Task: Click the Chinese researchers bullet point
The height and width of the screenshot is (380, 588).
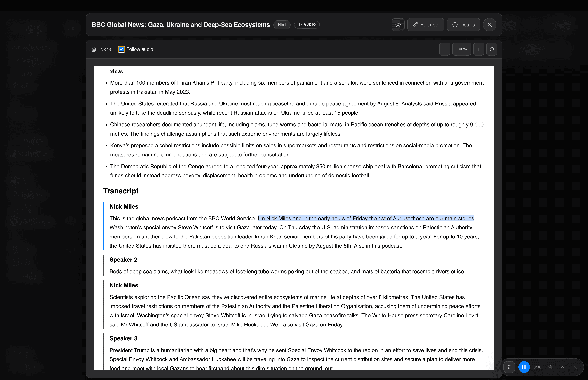Action: [x=297, y=129]
